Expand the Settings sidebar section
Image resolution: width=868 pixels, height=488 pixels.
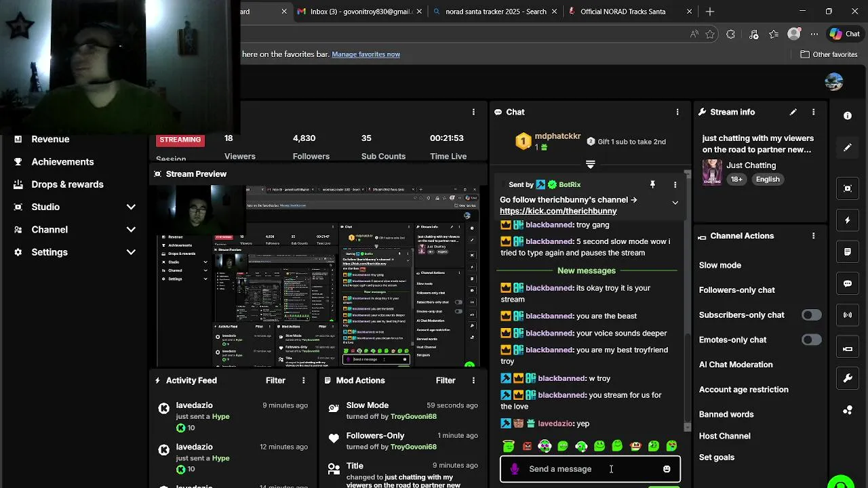coord(131,252)
